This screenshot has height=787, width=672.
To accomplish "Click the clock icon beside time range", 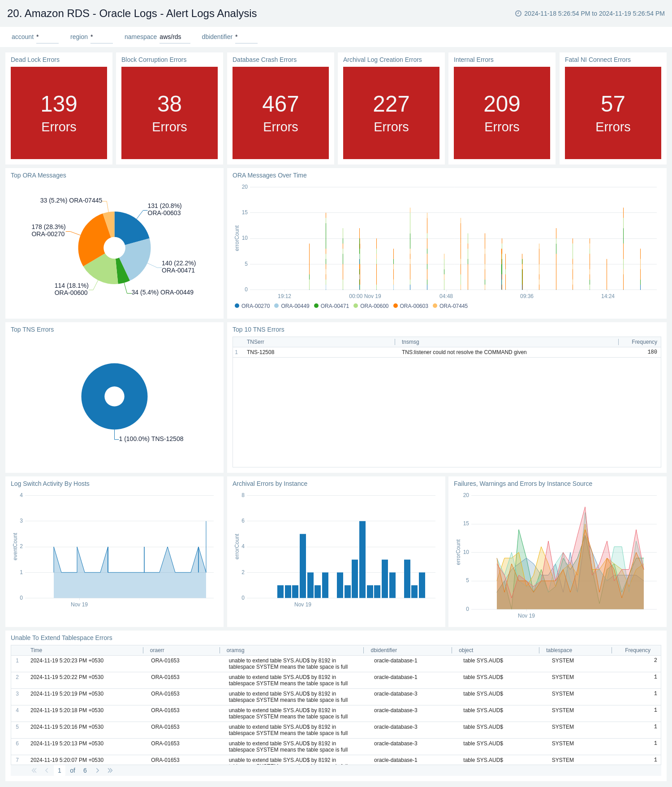I will point(518,13).
